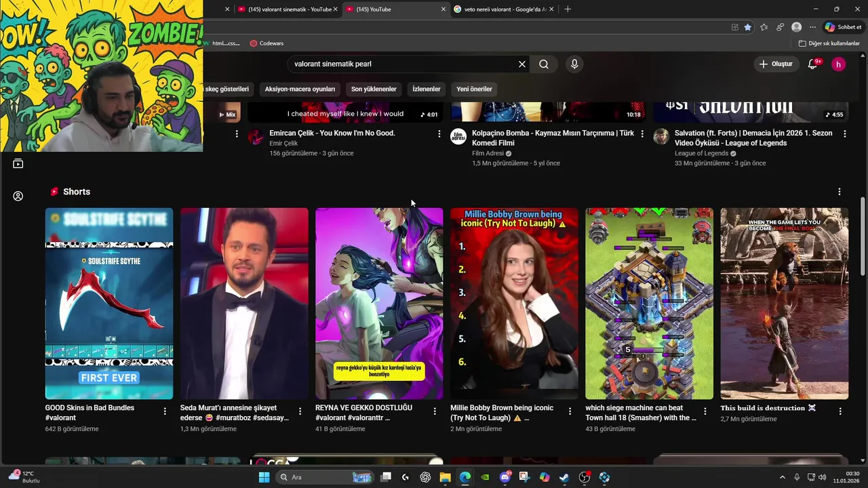Open the browser profile avatar
This screenshot has width=868, height=488.
(797, 27)
